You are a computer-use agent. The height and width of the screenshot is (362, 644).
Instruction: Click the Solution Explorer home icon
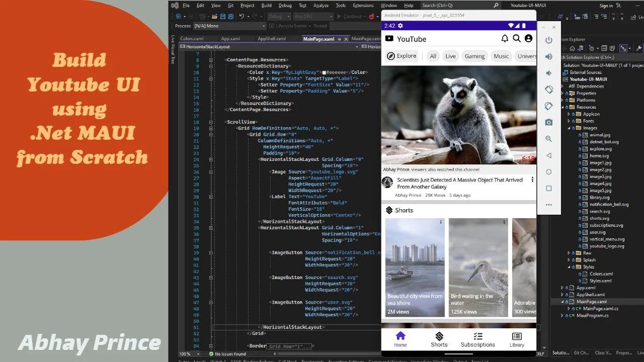point(572,48)
